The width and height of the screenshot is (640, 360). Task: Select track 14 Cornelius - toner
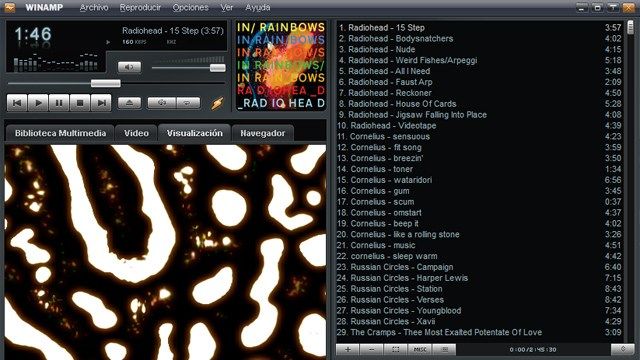480,169
